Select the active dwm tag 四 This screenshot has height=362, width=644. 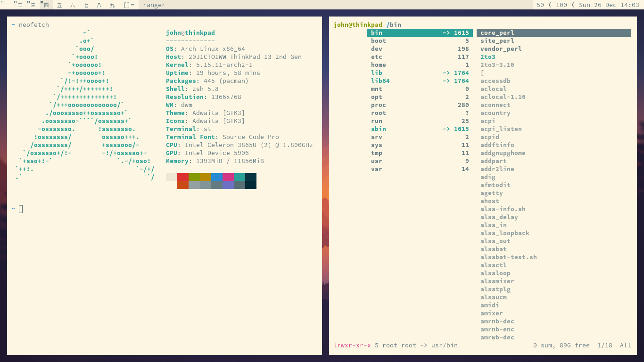point(46,5)
